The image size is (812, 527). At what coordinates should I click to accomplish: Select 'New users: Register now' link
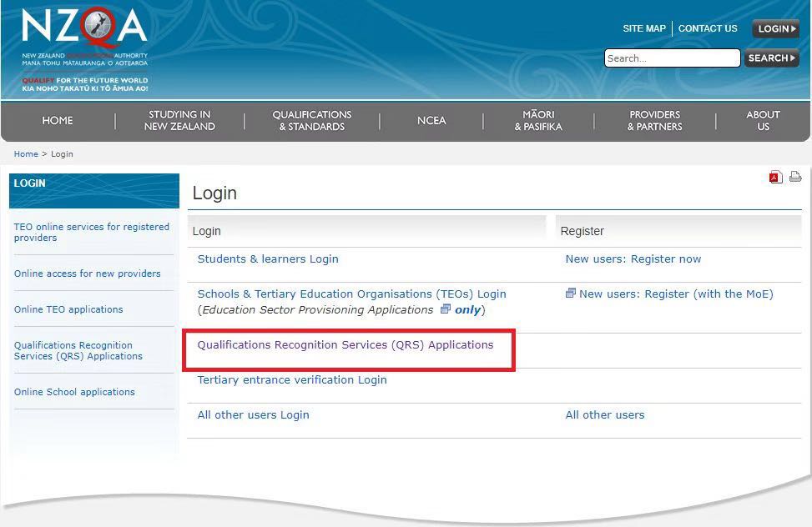click(633, 259)
